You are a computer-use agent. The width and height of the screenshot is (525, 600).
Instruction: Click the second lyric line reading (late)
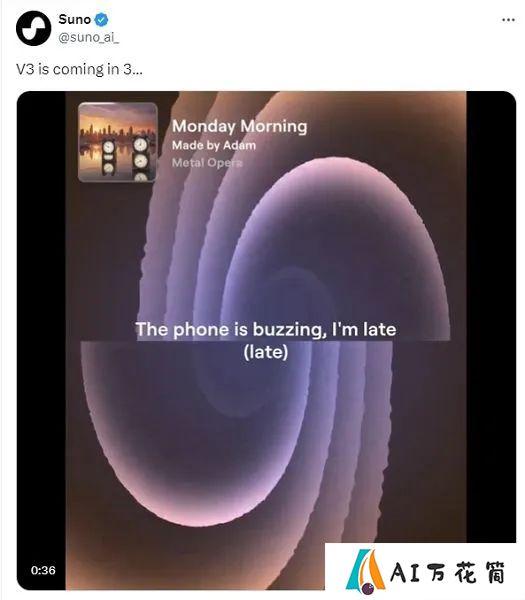click(266, 352)
